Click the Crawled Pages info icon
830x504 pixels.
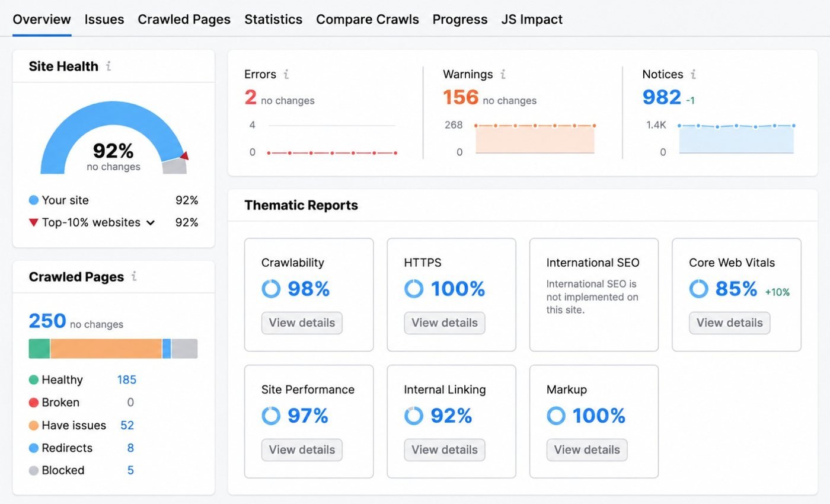coord(134,276)
